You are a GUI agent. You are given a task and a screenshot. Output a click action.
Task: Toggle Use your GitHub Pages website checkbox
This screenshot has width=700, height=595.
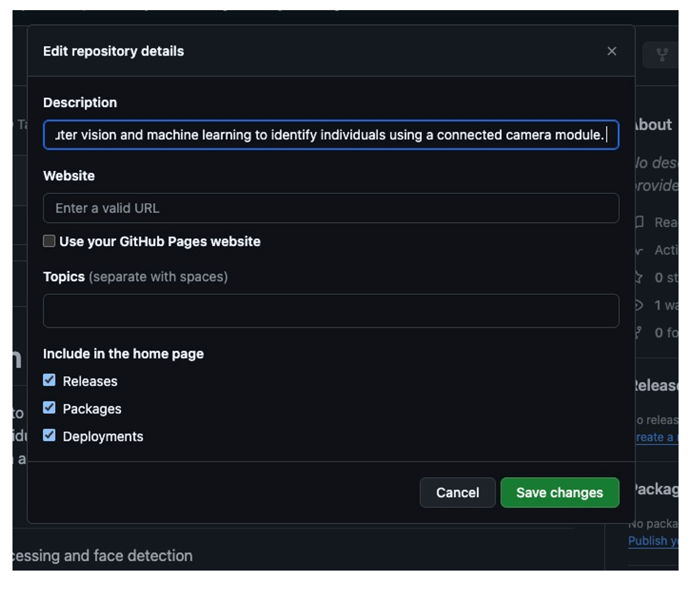[49, 241]
